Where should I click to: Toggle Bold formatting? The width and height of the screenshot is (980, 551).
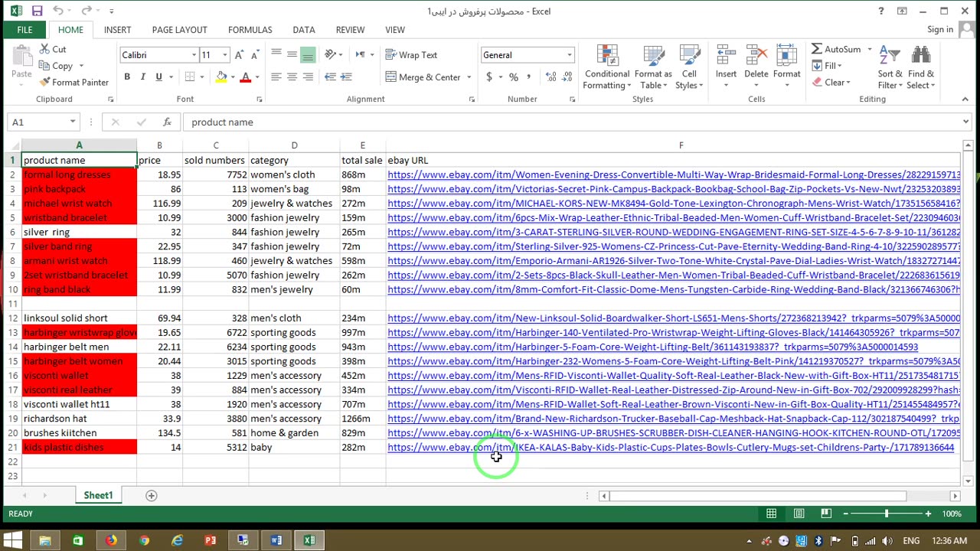pos(127,77)
